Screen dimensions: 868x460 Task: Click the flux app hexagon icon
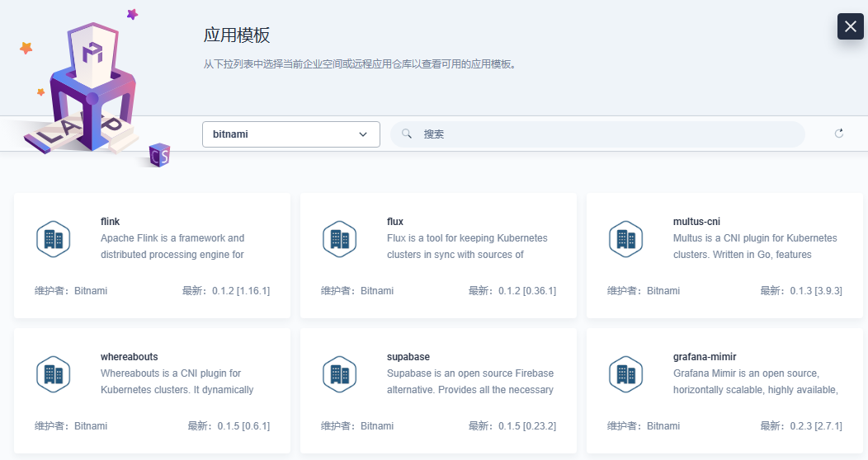339,239
